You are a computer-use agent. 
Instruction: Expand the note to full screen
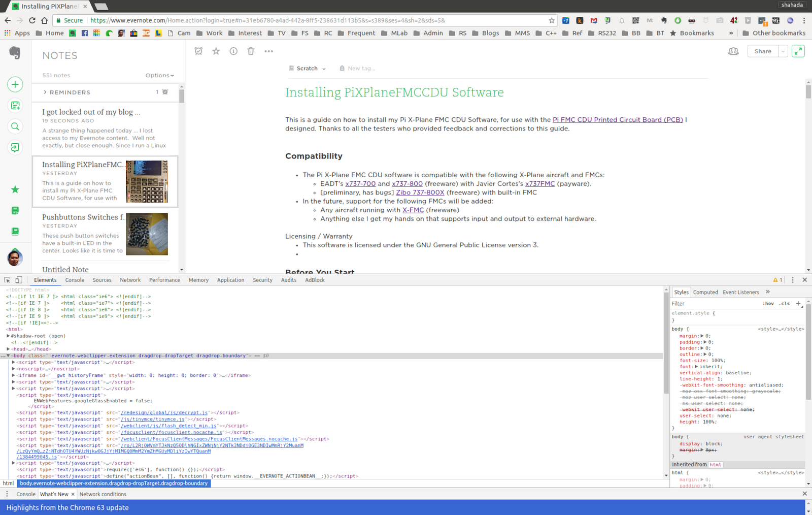[x=798, y=51]
